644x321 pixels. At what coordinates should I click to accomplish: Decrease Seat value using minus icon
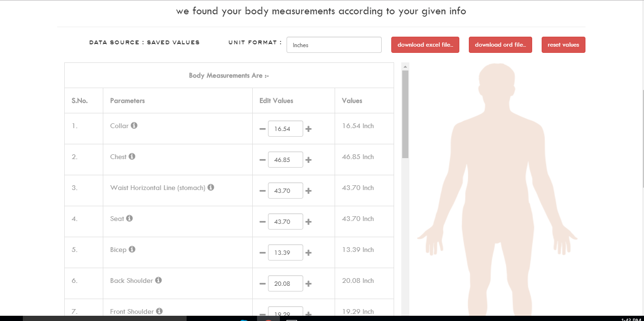pos(262,222)
